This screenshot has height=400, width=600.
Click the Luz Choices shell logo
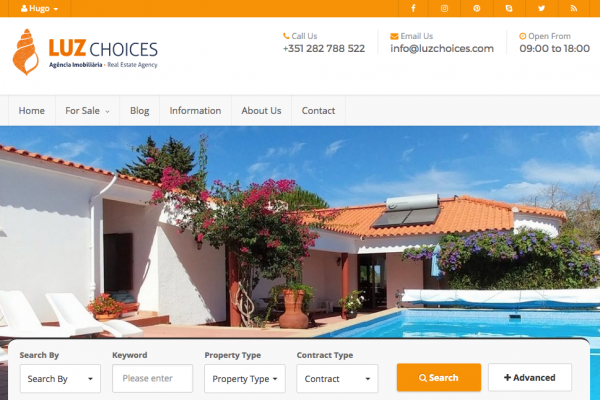(25, 52)
